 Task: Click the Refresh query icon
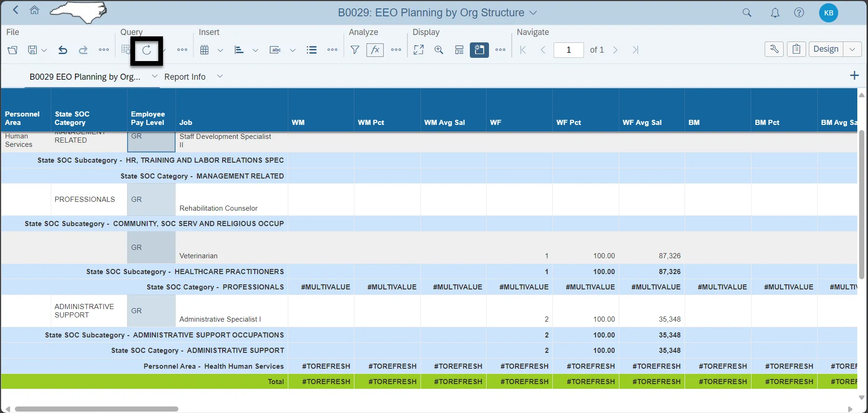coord(147,50)
